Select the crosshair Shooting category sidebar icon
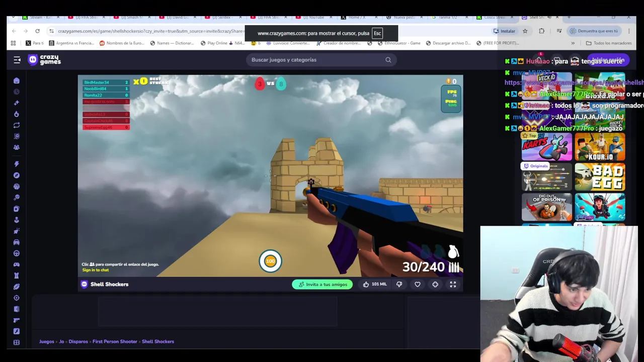Screen dimensions: 644x362 tap(17, 298)
